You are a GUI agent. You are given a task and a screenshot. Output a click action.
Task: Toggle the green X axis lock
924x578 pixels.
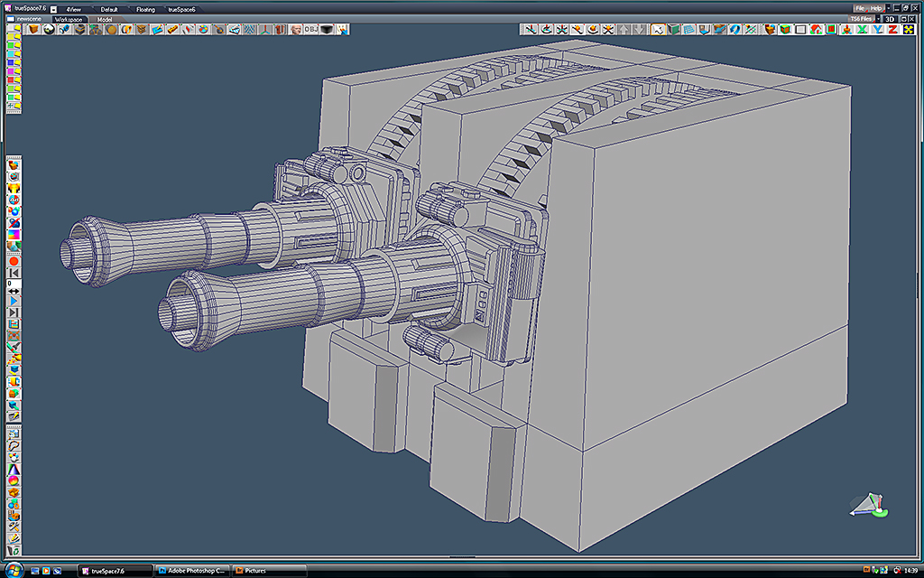pos(862,29)
